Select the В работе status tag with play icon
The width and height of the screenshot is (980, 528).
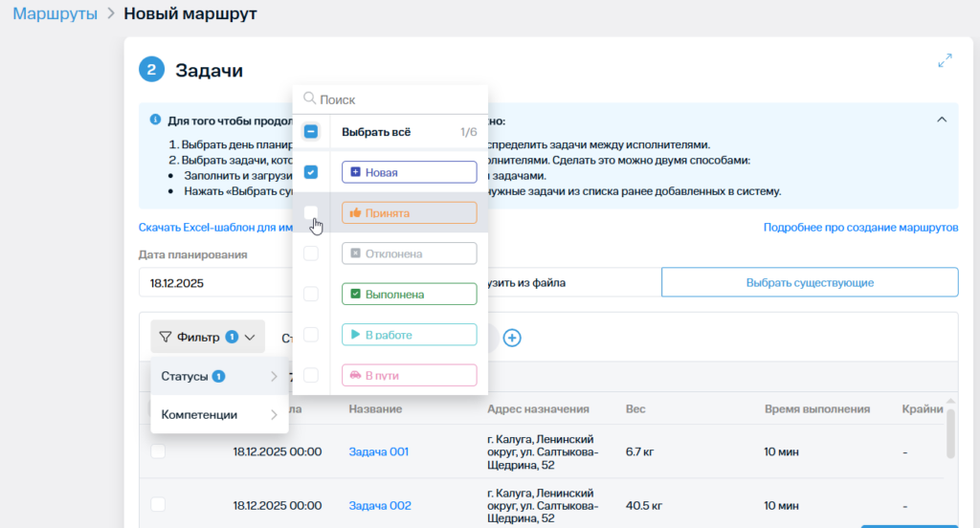409,335
